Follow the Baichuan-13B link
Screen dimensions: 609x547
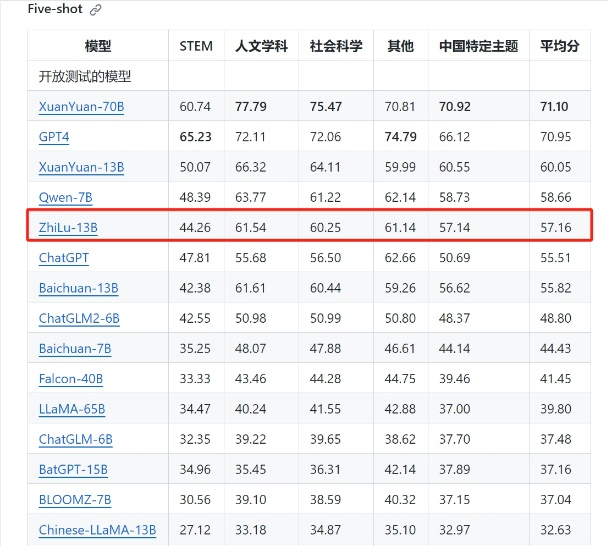click(x=79, y=288)
